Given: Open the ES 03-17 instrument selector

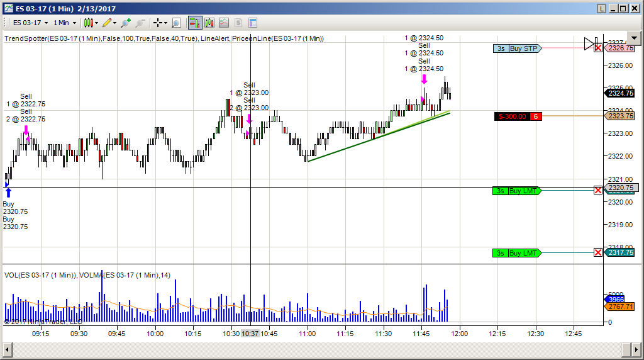Looking at the screenshot, I should pyautogui.click(x=30, y=23).
